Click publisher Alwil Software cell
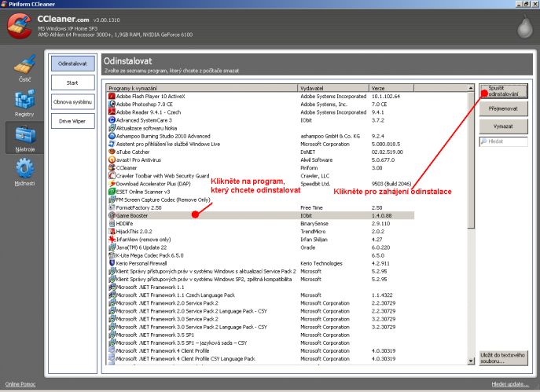 (317, 159)
